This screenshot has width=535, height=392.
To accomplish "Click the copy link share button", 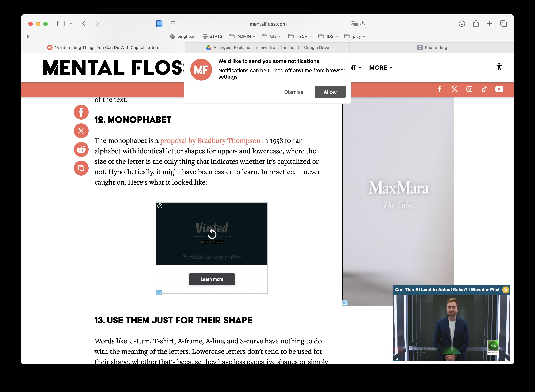I will point(81,168).
